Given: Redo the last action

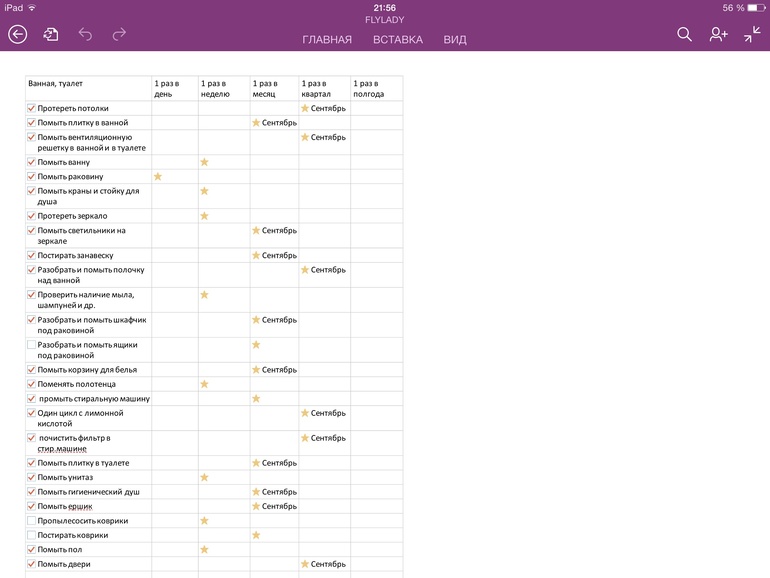Looking at the screenshot, I should tap(119, 35).
